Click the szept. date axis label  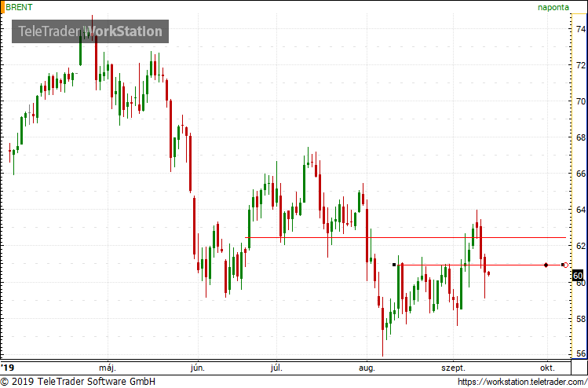point(454,367)
